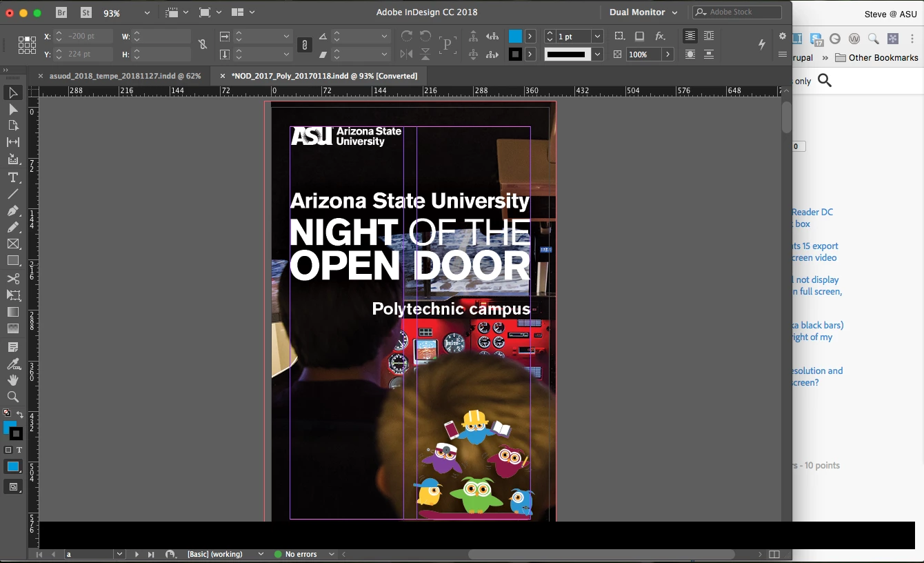Select the no text wrap button
This screenshot has height=563, width=924.
(690, 36)
